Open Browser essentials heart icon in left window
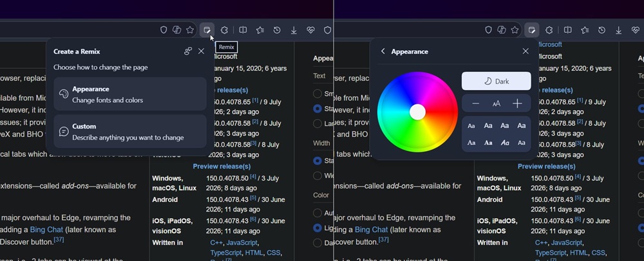644x261 pixels. tap(310, 30)
